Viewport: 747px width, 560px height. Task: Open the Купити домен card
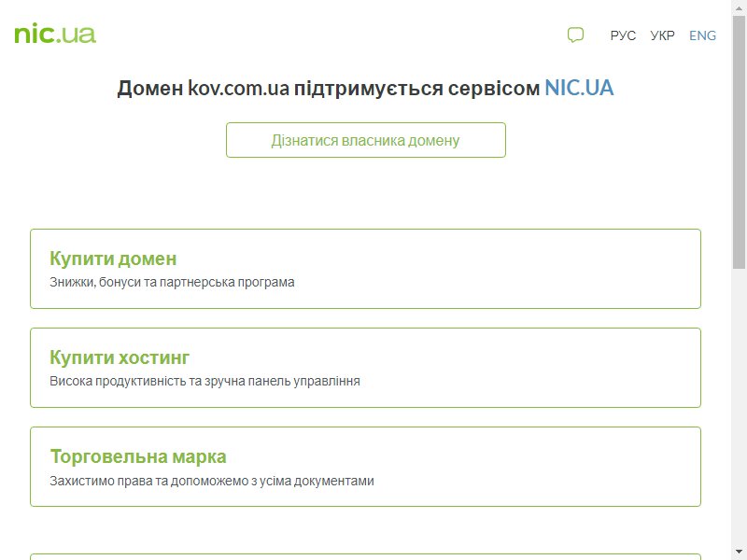click(365, 269)
